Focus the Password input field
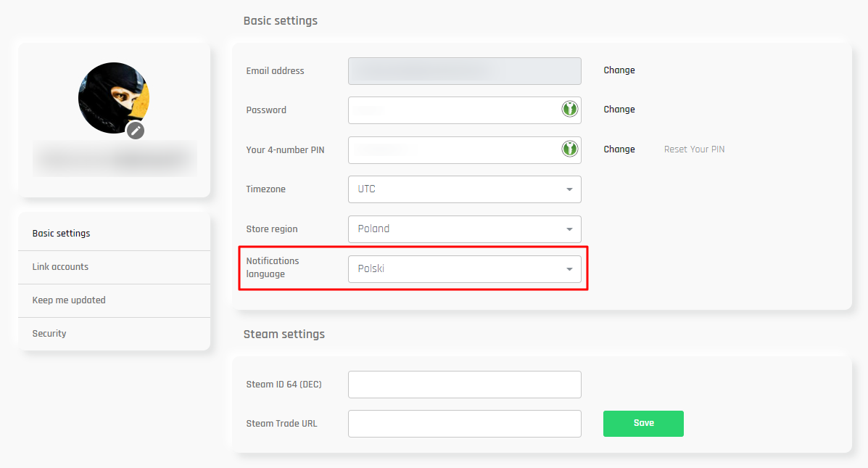This screenshot has width=868, height=468. [x=464, y=110]
